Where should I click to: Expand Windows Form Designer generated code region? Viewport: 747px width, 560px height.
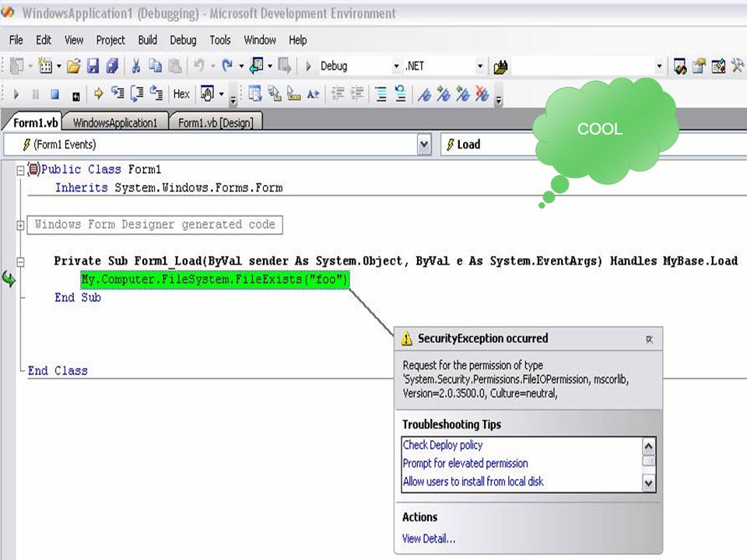click(20, 226)
